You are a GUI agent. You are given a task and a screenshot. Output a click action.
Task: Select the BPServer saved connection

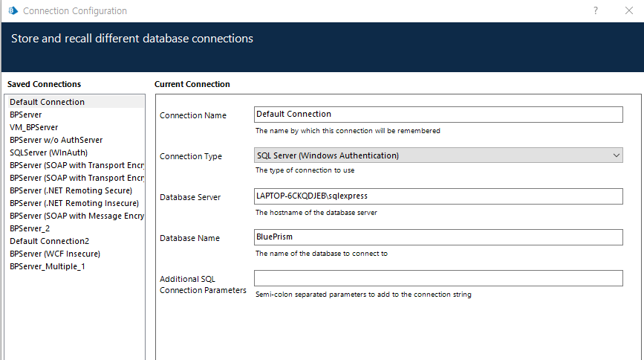[75, 115]
